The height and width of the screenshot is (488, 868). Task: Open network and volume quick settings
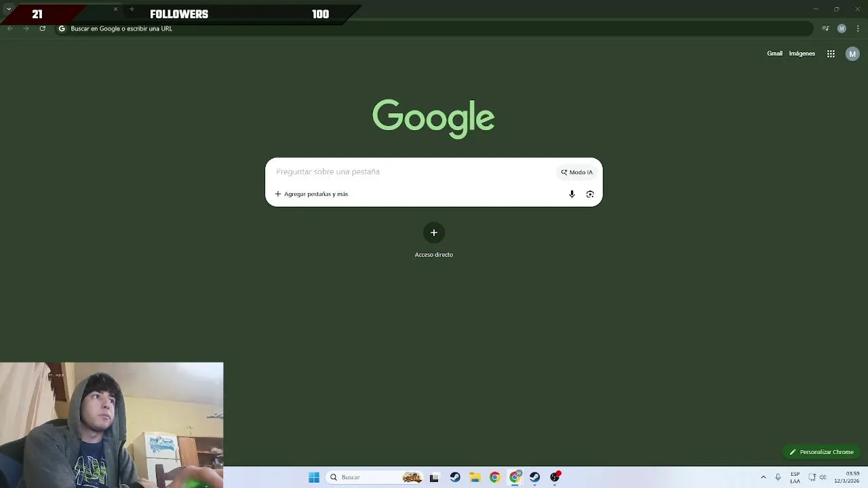tap(817, 477)
